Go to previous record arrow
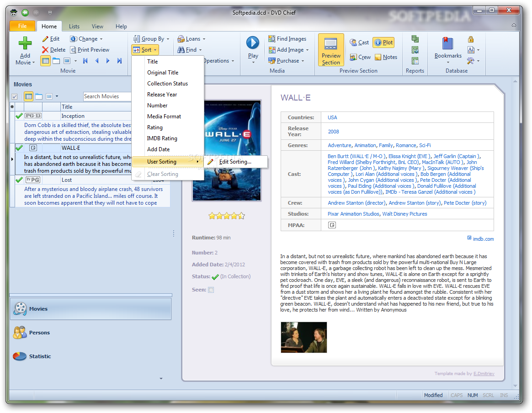 coord(97,61)
